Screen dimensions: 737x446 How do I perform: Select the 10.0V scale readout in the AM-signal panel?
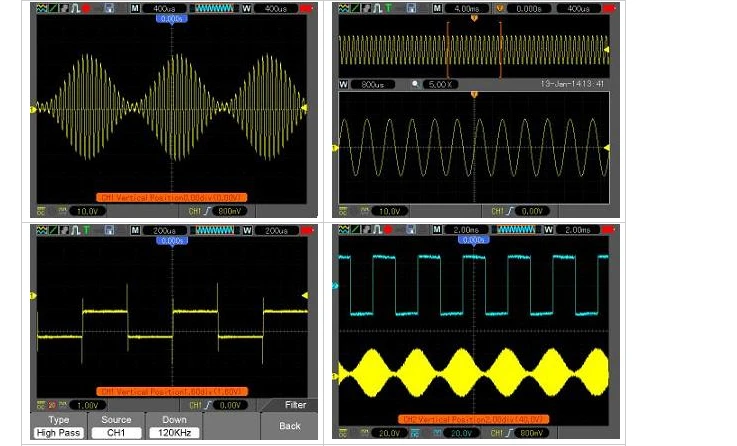87,211
